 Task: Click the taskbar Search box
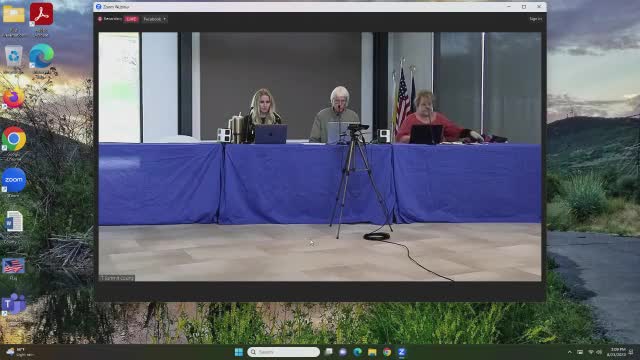[284, 352]
